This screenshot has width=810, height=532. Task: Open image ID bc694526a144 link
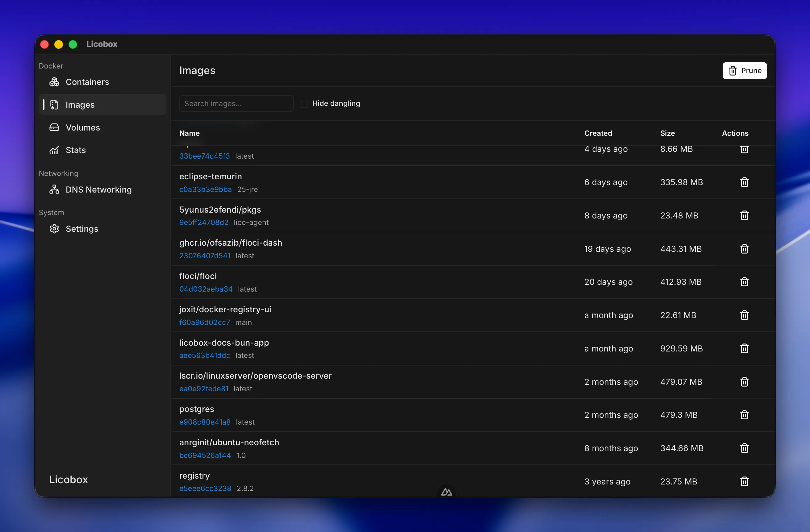click(205, 455)
